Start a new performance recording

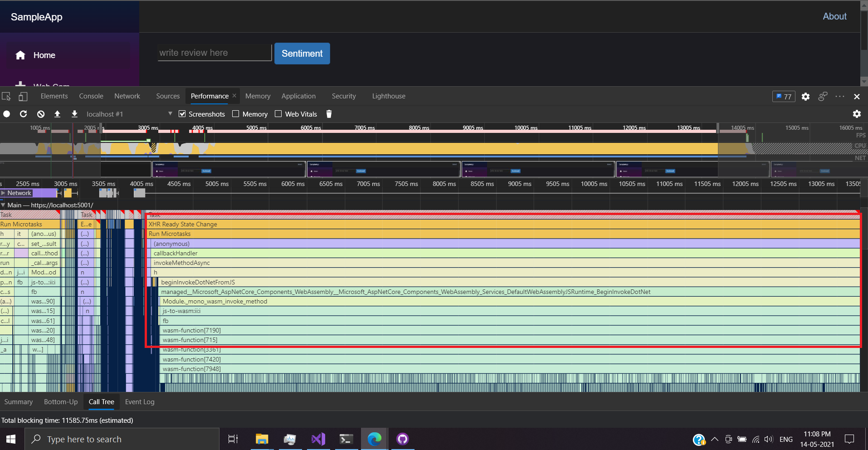[6, 114]
